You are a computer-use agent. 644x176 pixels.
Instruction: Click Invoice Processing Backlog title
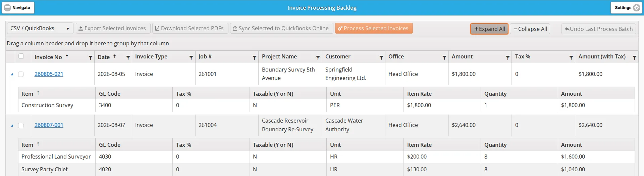click(x=322, y=8)
